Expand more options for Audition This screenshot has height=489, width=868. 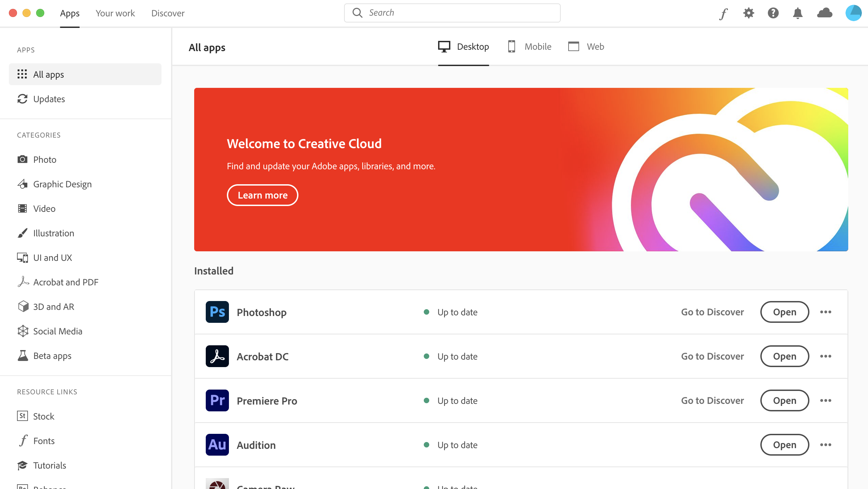click(825, 445)
